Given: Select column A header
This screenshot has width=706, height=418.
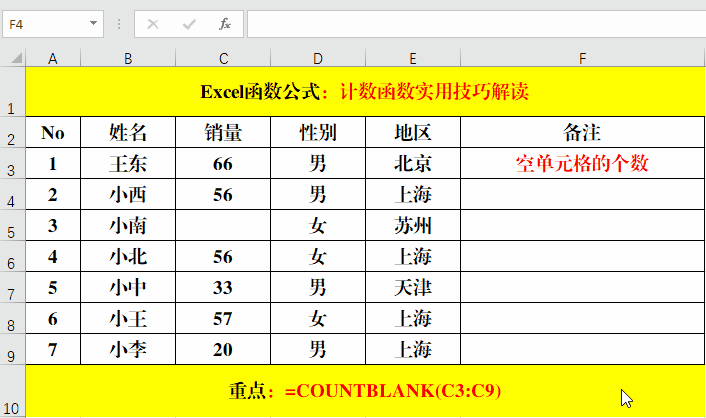Looking at the screenshot, I should point(53,58).
